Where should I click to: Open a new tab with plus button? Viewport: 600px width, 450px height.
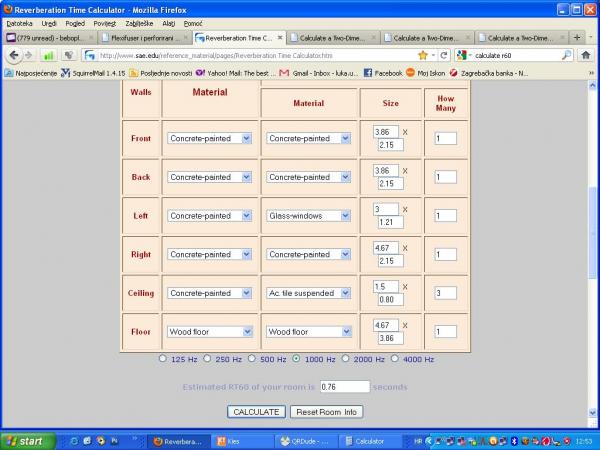pyautogui.click(x=565, y=37)
